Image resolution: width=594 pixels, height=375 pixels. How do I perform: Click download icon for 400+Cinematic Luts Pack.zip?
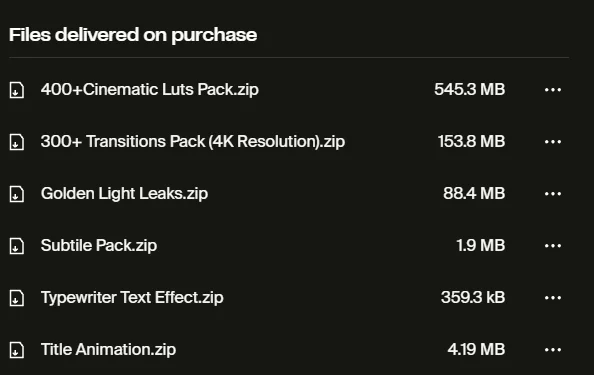(x=17, y=90)
